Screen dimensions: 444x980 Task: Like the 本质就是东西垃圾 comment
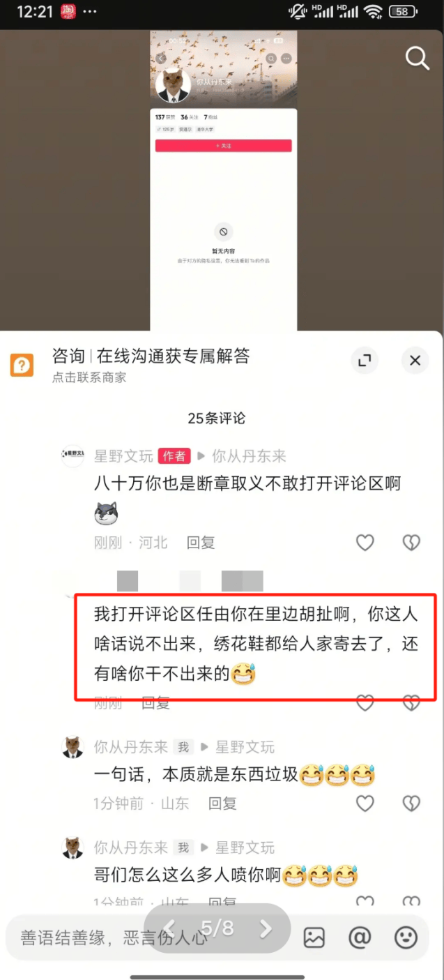365,804
